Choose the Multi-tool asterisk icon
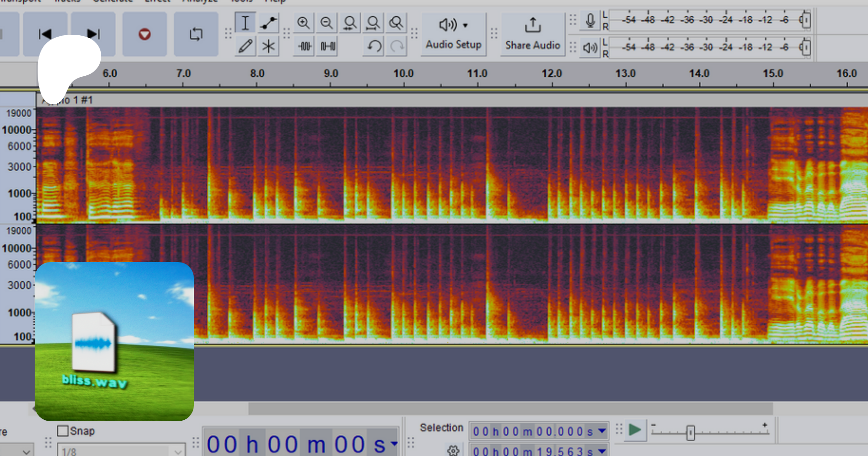Viewport: 868px width, 456px height. [x=268, y=46]
